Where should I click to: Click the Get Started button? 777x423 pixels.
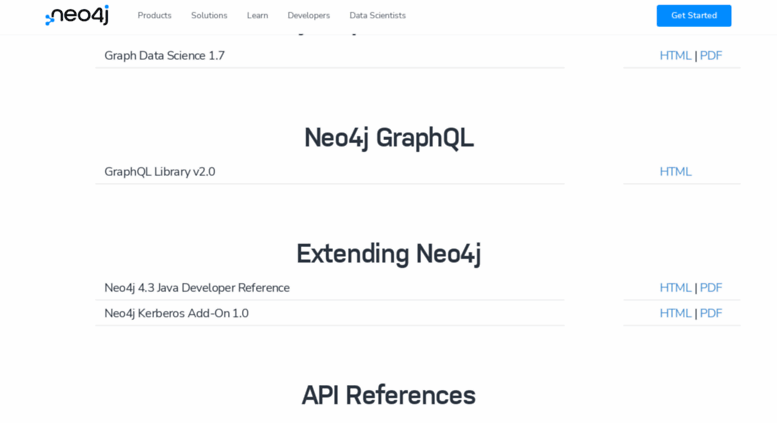[x=694, y=16]
